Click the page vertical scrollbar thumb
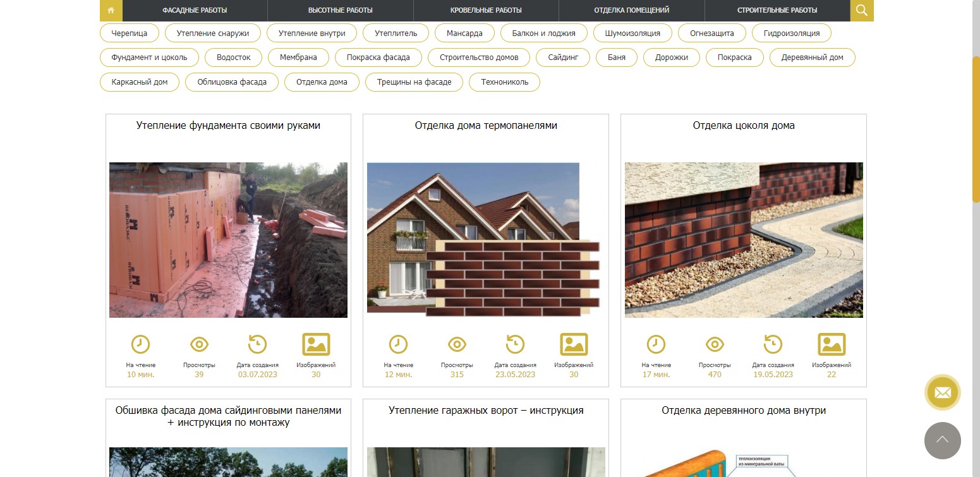 tap(976, 130)
